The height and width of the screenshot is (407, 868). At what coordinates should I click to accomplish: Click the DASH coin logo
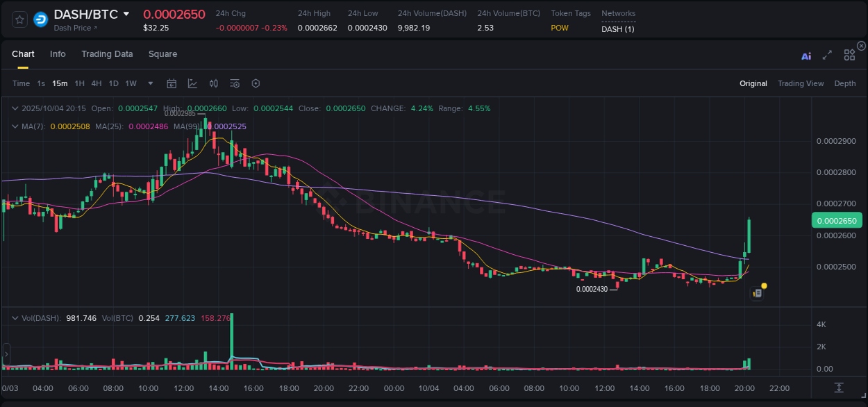point(40,19)
